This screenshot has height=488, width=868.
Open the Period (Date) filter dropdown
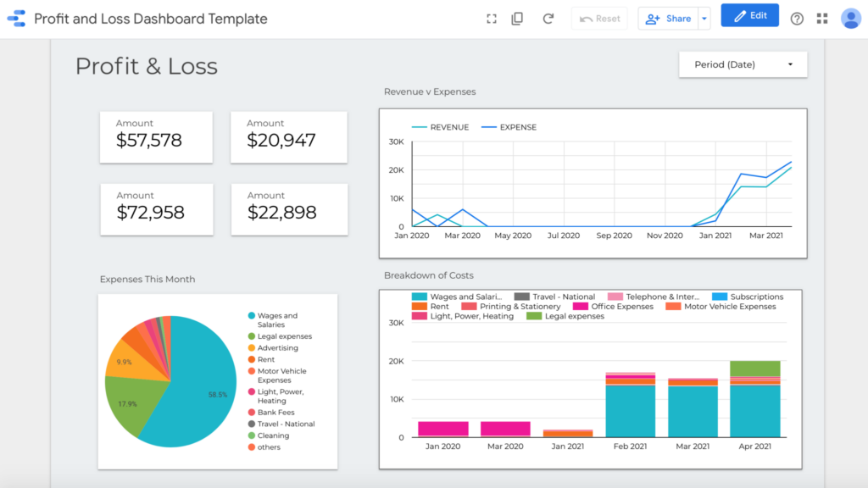[742, 64]
